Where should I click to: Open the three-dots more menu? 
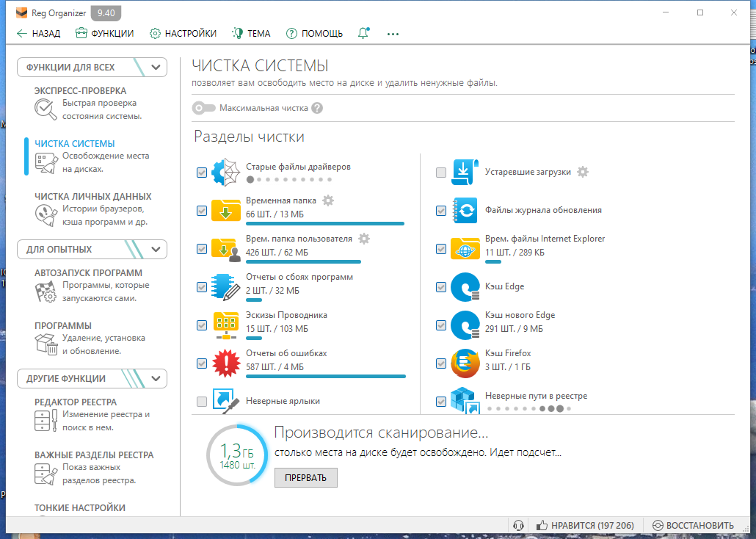click(393, 34)
